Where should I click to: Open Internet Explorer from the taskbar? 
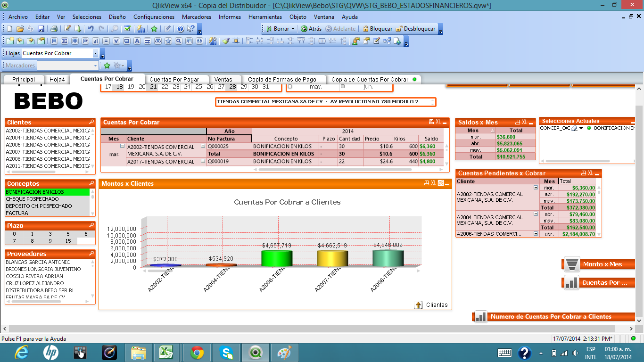pos(22,352)
